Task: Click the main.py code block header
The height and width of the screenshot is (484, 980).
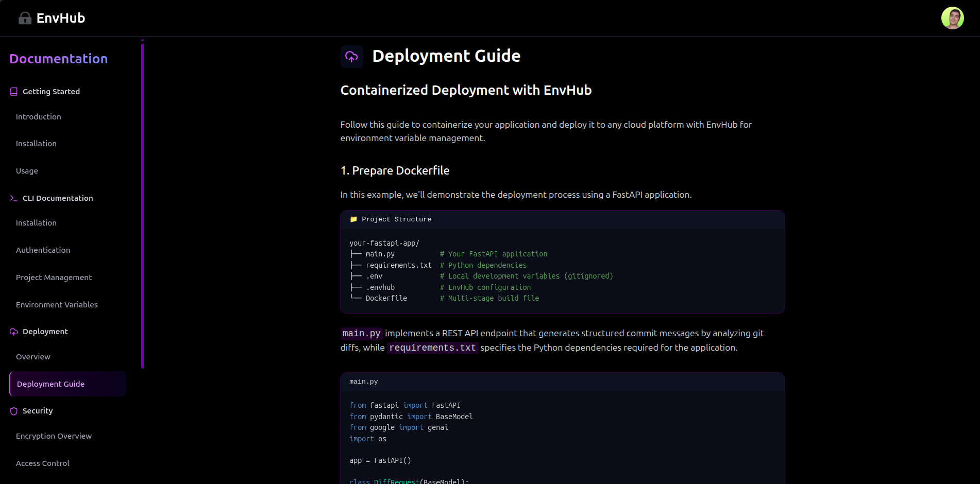Action: (x=563, y=382)
